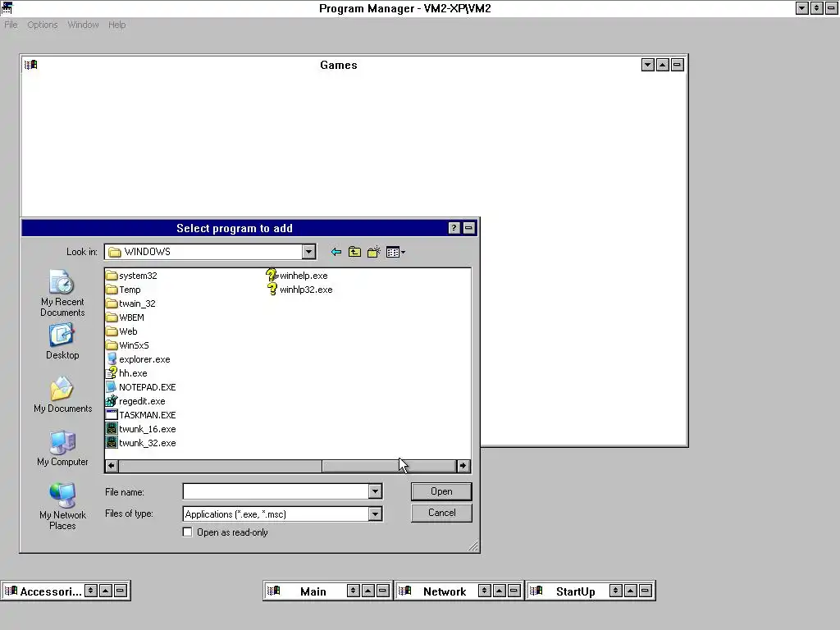The image size is (840, 630).
Task: Browse My Network Places
Action: click(62, 505)
